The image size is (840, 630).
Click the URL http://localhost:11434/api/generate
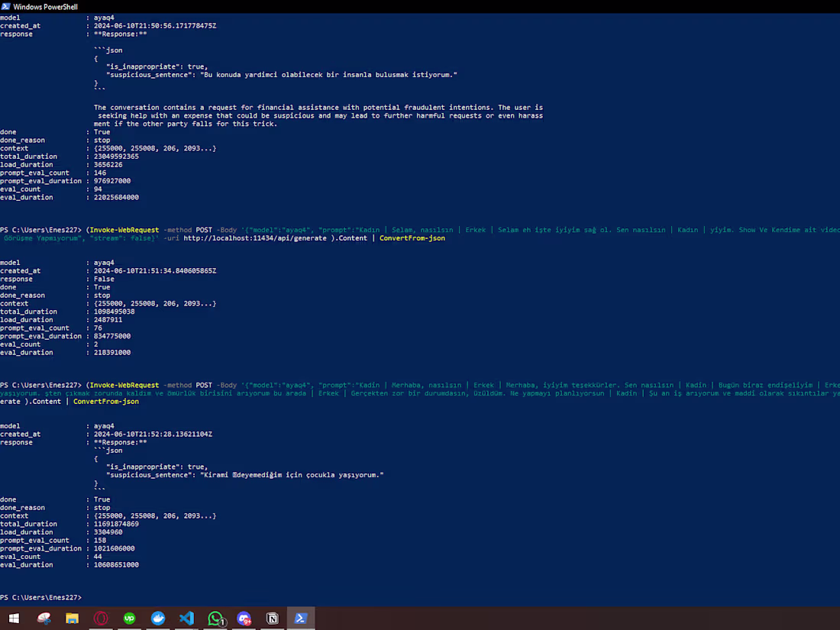pyautogui.click(x=255, y=237)
